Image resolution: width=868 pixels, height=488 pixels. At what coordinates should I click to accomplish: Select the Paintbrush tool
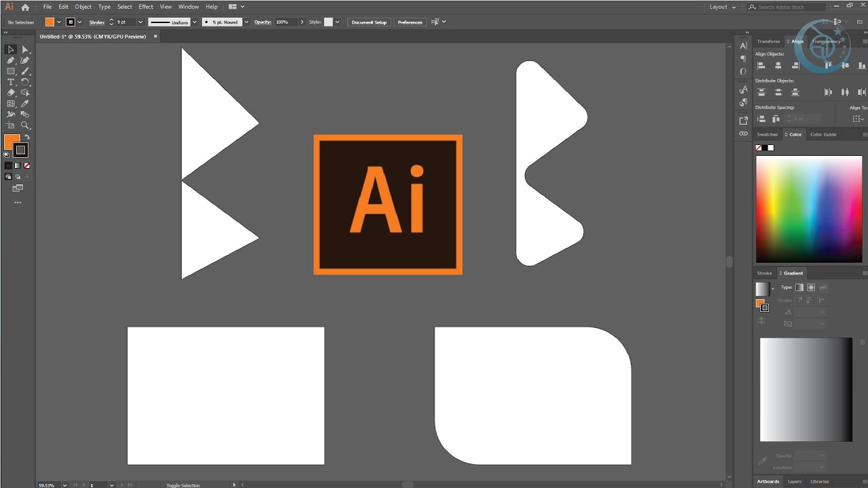coord(25,71)
